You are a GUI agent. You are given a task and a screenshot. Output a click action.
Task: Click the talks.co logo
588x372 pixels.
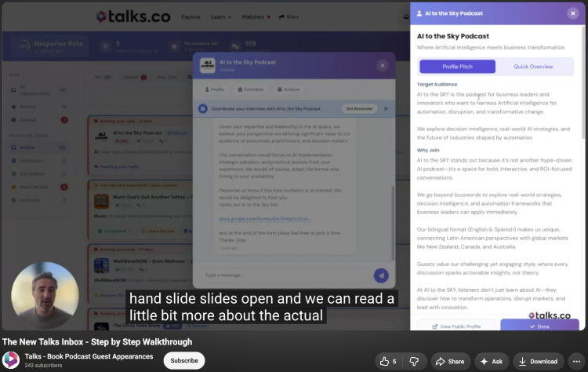[133, 16]
